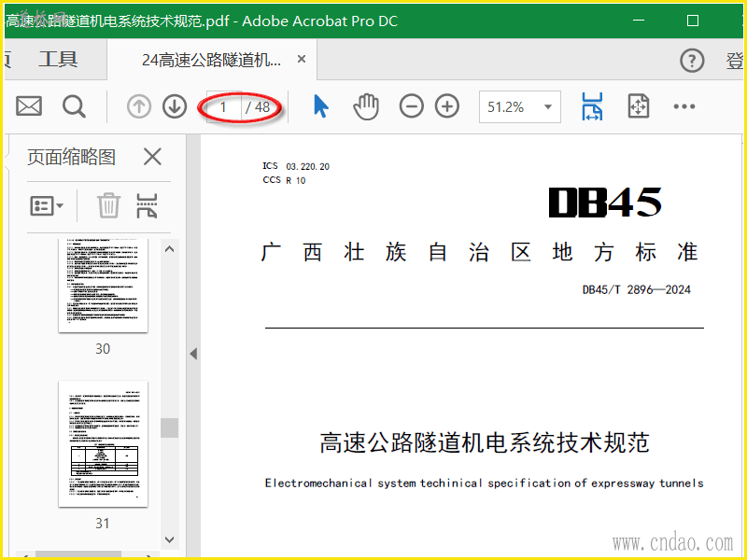Click the CCS R 10 text
Viewport: 747px width, 560px height.
pos(284,180)
